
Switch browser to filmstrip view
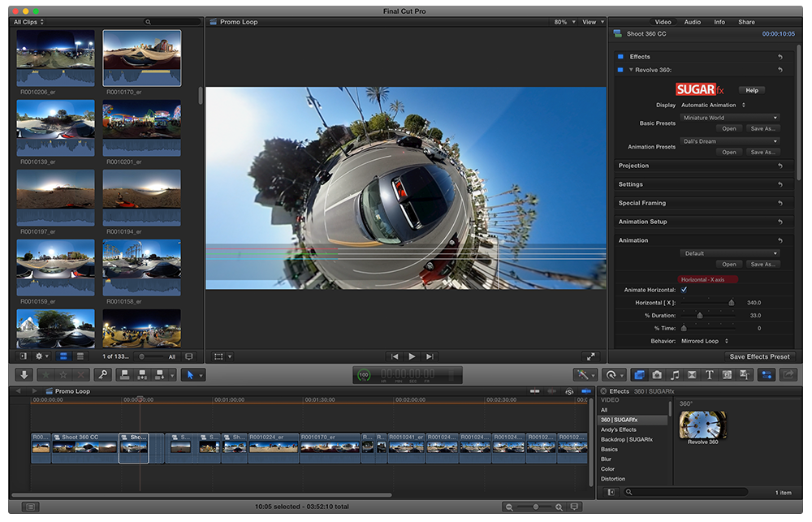(63, 356)
